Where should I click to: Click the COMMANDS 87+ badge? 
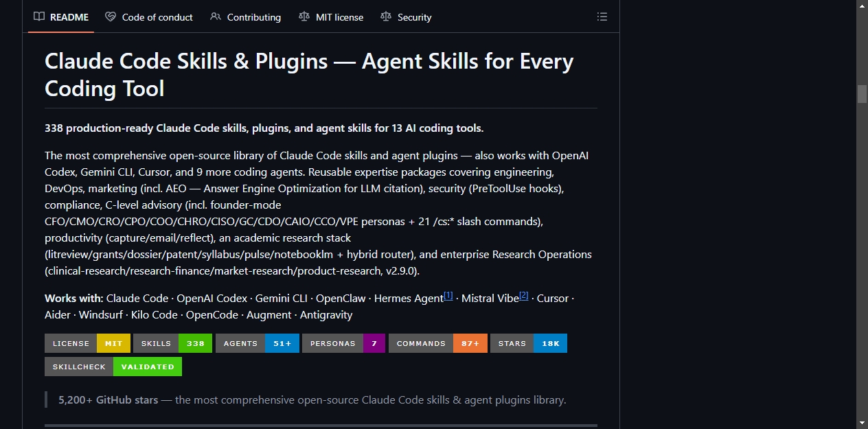tap(438, 343)
